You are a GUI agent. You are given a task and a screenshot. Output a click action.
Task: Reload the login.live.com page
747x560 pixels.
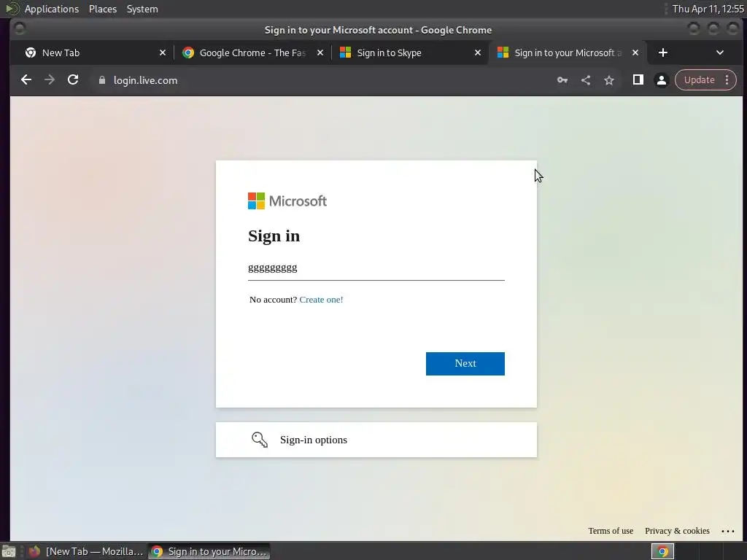[73, 80]
